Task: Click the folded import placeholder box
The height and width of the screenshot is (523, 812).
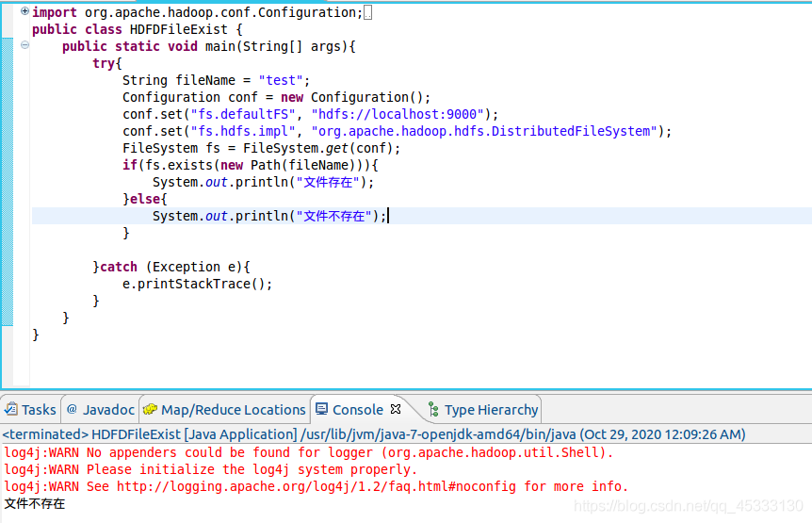Action: click(367, 13)
